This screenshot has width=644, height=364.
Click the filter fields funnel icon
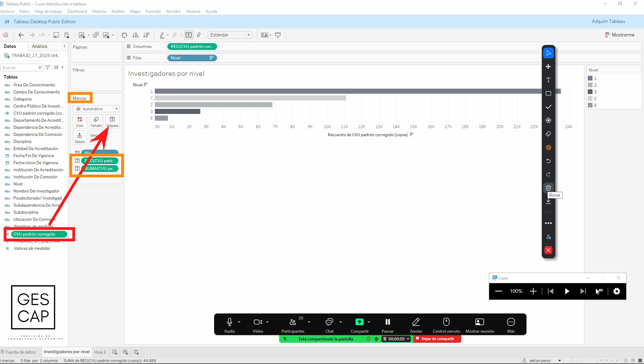(47, 67)
